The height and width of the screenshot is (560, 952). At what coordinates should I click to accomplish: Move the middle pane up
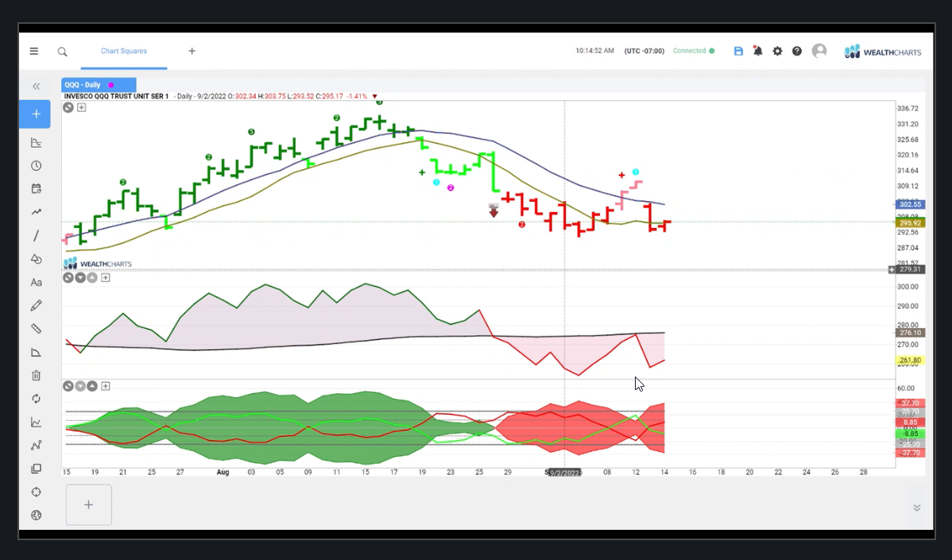tap(92, 278)
